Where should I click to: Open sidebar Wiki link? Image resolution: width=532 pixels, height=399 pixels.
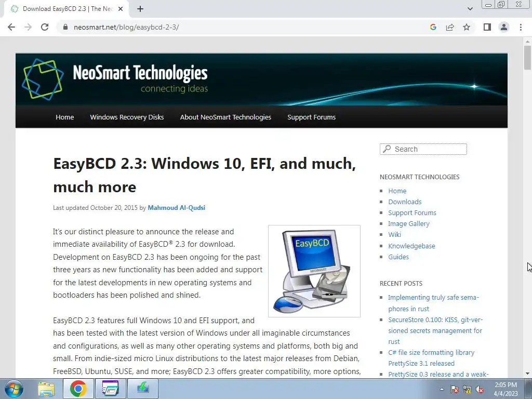pyautogui.click(x=395, y=234)
